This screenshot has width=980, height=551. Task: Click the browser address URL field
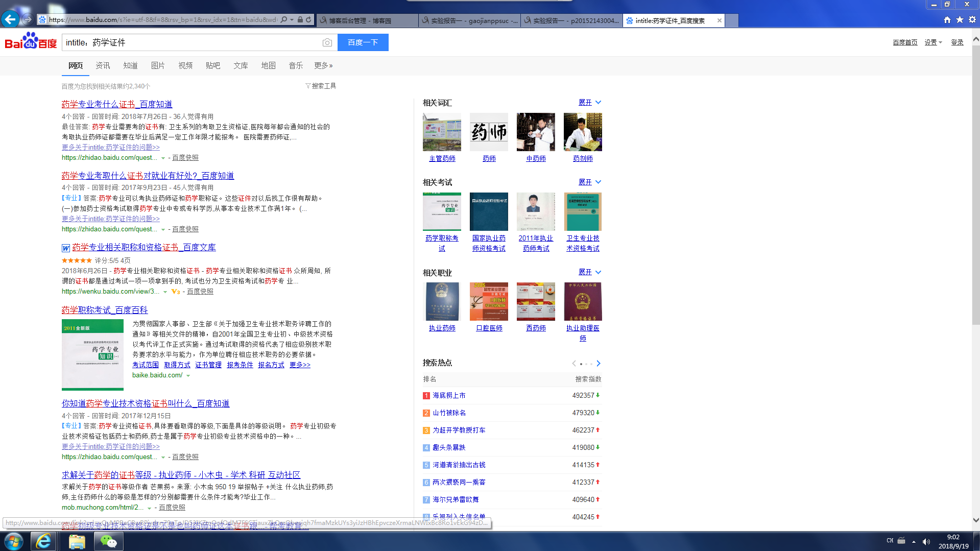[x=163, y=20]
